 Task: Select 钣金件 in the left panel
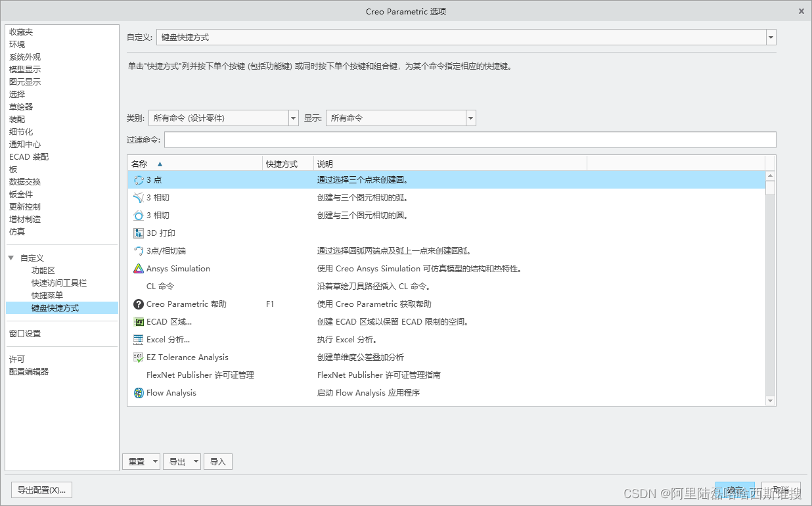(x=21, y=194)
